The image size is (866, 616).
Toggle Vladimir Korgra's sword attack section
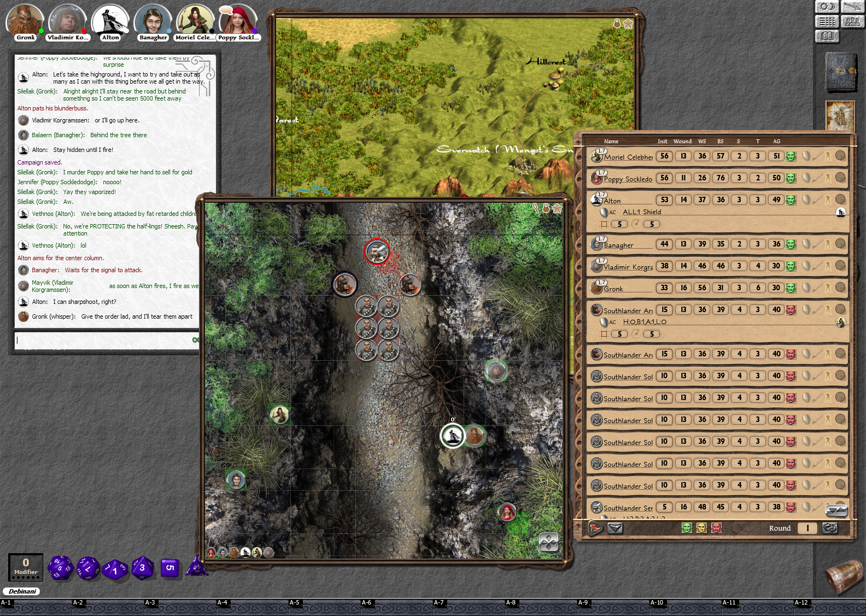pyautogui.click(x=817, y=266)
